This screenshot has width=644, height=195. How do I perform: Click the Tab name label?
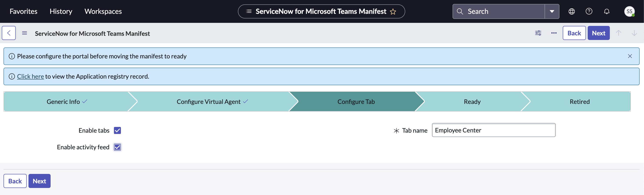(x=415, y=130)
